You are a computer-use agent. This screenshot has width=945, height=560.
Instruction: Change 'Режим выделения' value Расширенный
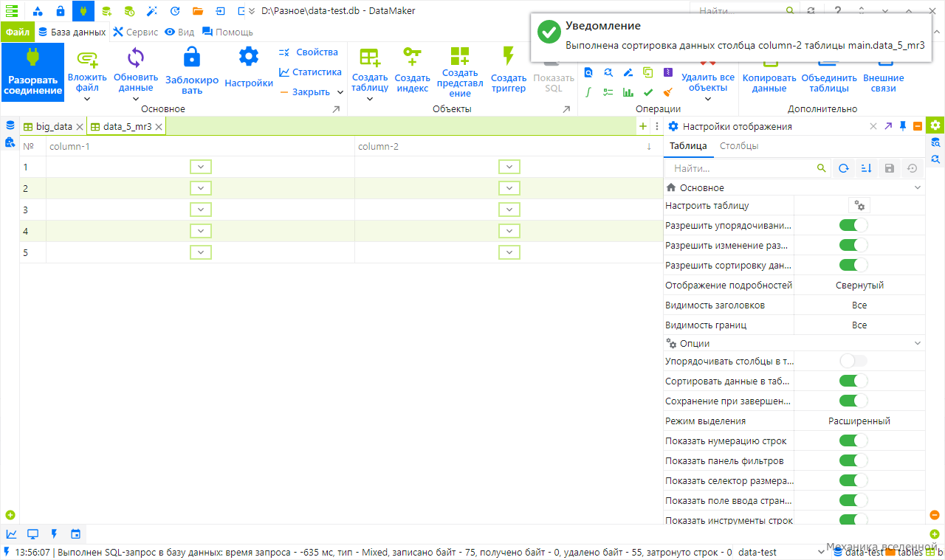859,421
